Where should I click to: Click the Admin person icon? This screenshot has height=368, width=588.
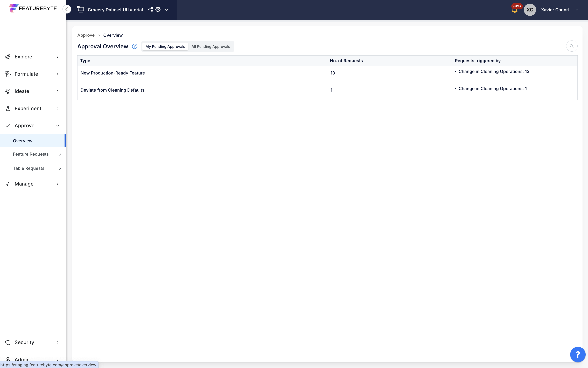[8, 359]
